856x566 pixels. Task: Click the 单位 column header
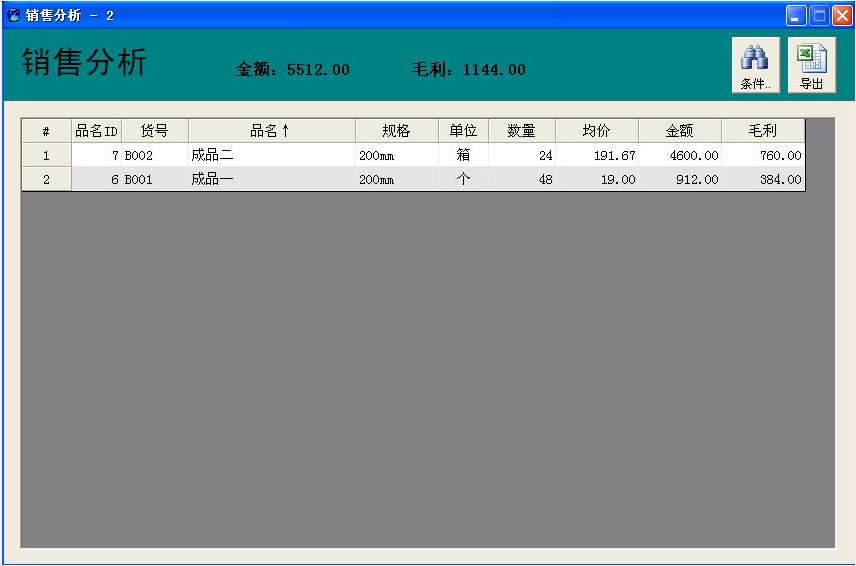point(463,131)
